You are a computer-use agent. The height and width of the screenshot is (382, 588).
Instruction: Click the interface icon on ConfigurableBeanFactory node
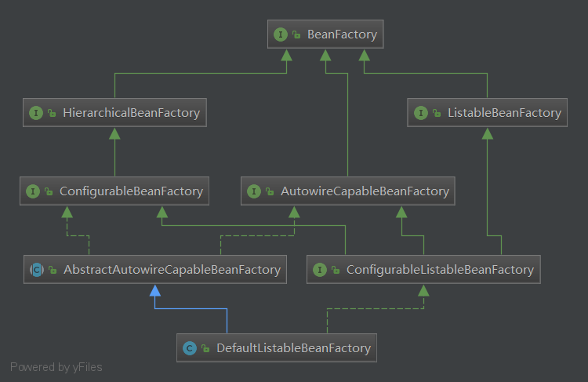click(x=33, y=191)
